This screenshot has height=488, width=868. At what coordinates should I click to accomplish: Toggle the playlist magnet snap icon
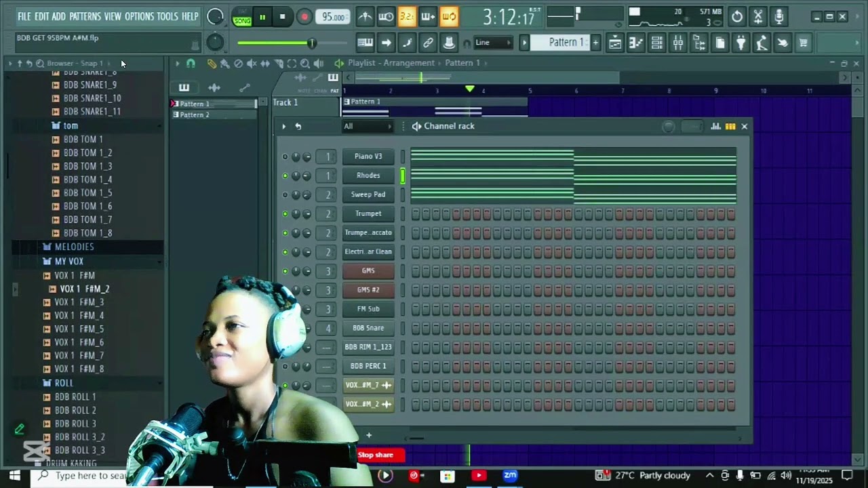coord(191,63)
